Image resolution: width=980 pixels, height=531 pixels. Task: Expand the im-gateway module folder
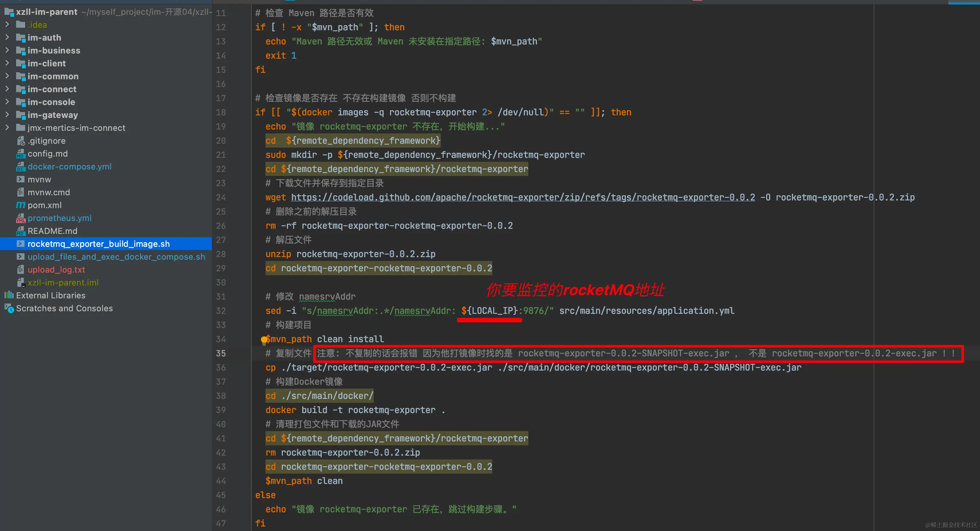click(7, 114)
